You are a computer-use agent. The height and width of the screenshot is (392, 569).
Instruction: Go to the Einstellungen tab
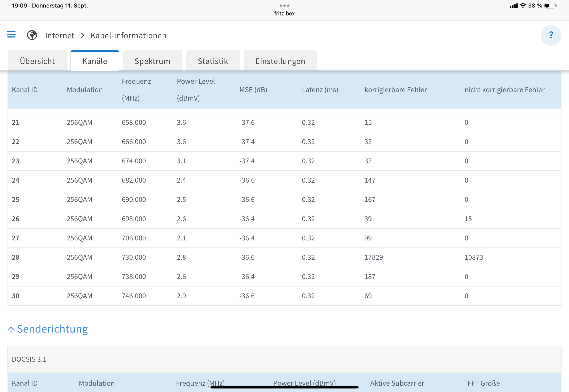point(280,61)
